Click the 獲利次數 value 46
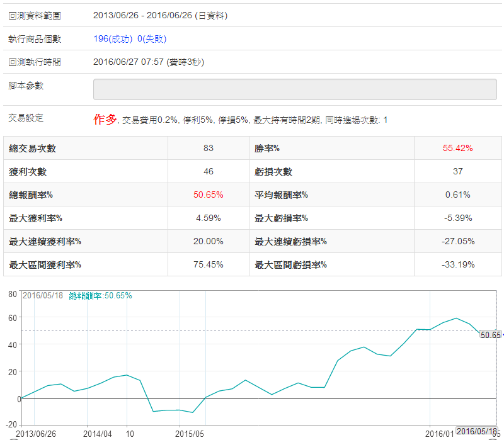Screen dimensions: 504x440 [209, 171]
